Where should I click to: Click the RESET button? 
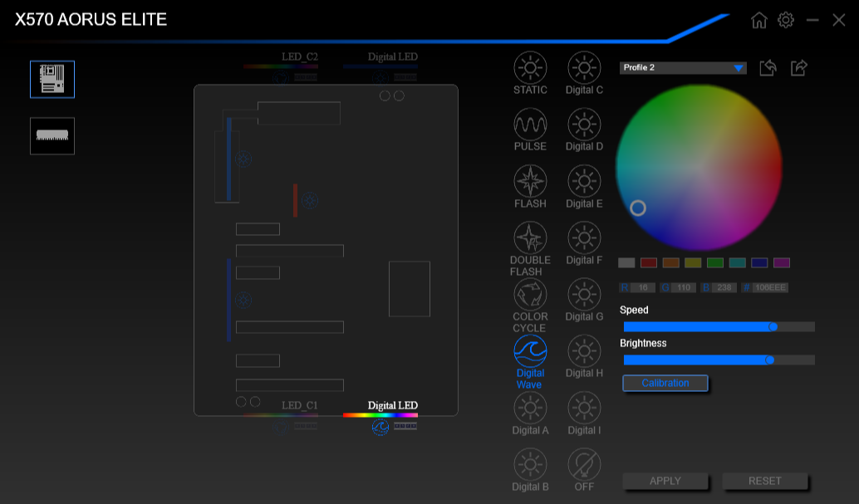tap(765, 481)
